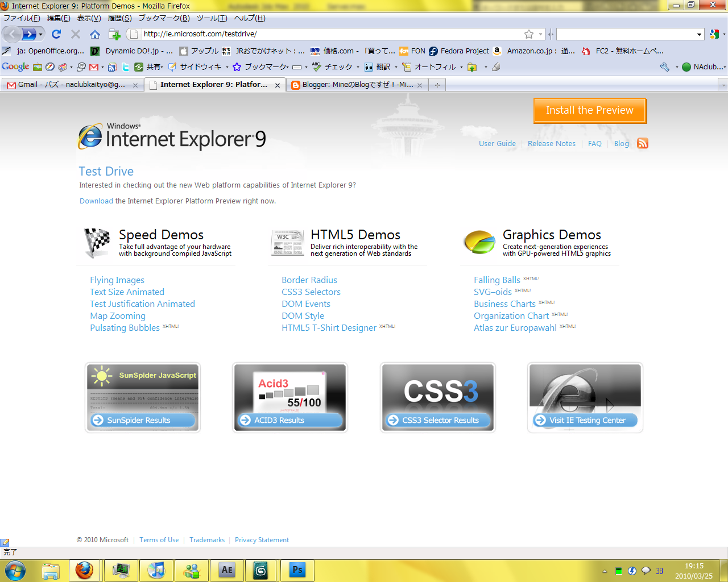The width and height of the screenshot is (728, 582).
Task: Launch After Effects from the taskbar
Action: coord(227,570)
